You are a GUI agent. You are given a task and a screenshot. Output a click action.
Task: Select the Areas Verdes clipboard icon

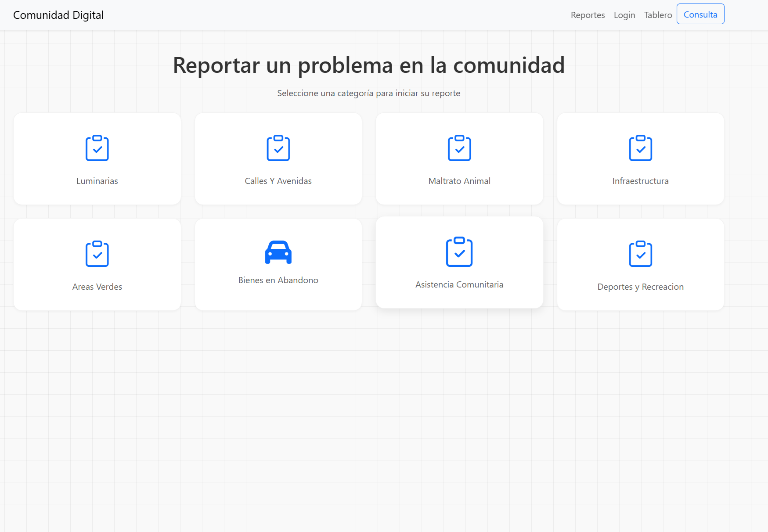97,253
